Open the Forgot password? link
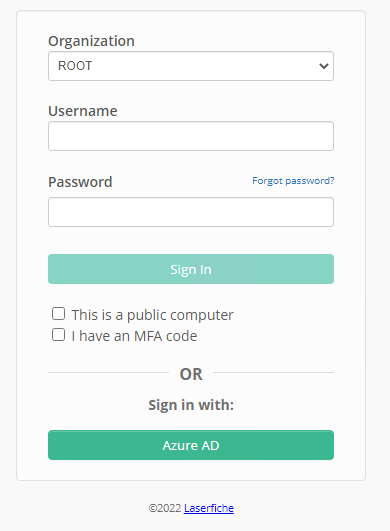The height and width of the screenshot is (531, 390). coord(293,181)
